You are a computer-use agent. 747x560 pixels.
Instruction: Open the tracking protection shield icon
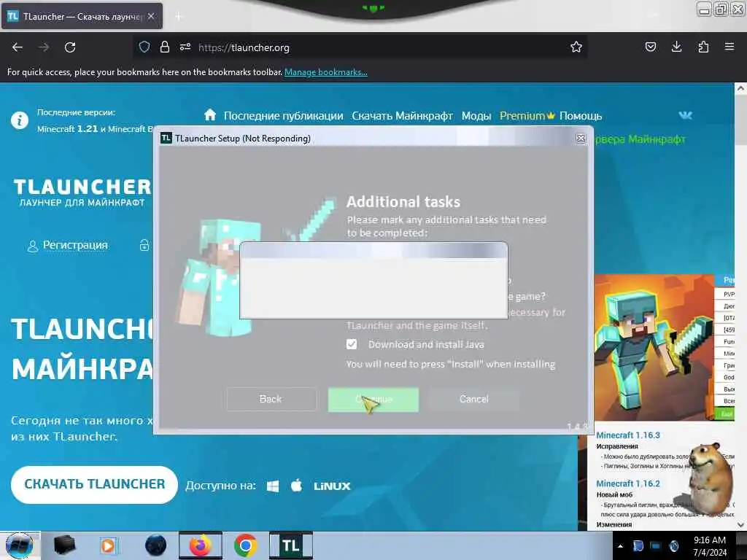coord(144,47)
